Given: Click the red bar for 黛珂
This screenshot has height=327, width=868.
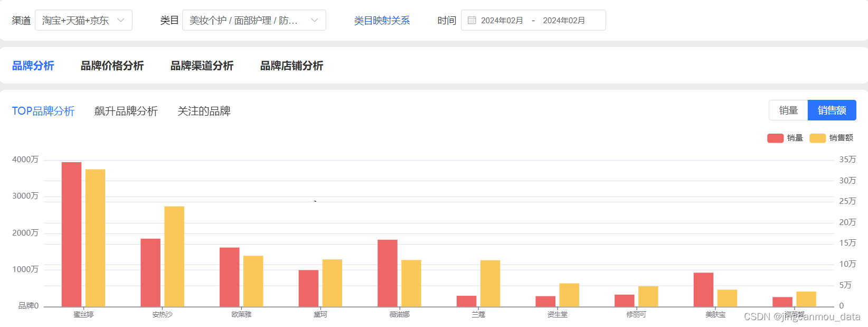Looking at the screenshot, I should [x=308, y=288].
